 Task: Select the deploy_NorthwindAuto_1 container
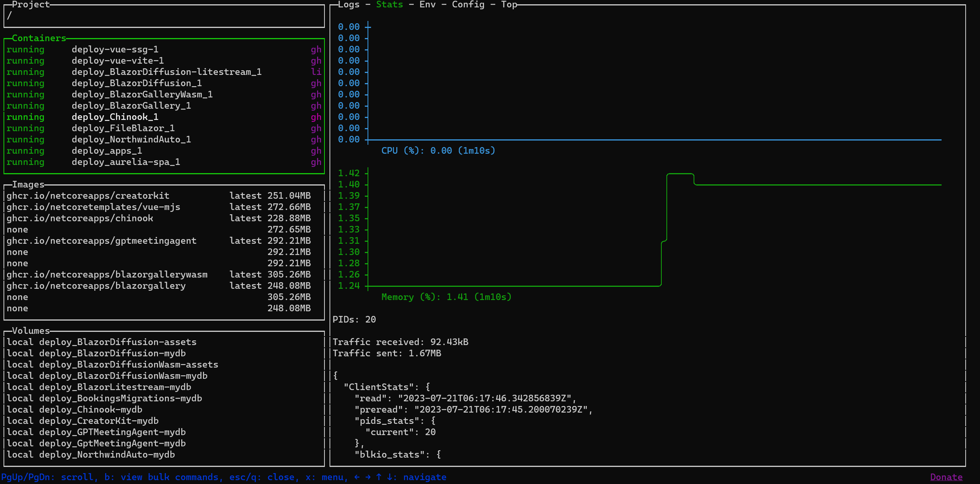click(x=131, y=140)
